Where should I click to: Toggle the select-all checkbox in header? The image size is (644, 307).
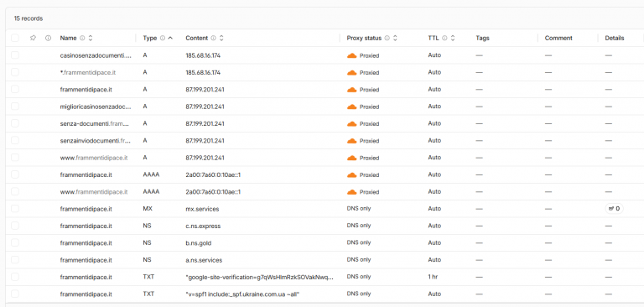point(15,38)
